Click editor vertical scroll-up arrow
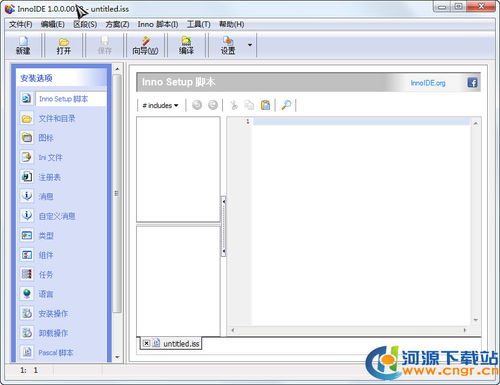The image size is (500, 385). (476, 123)
